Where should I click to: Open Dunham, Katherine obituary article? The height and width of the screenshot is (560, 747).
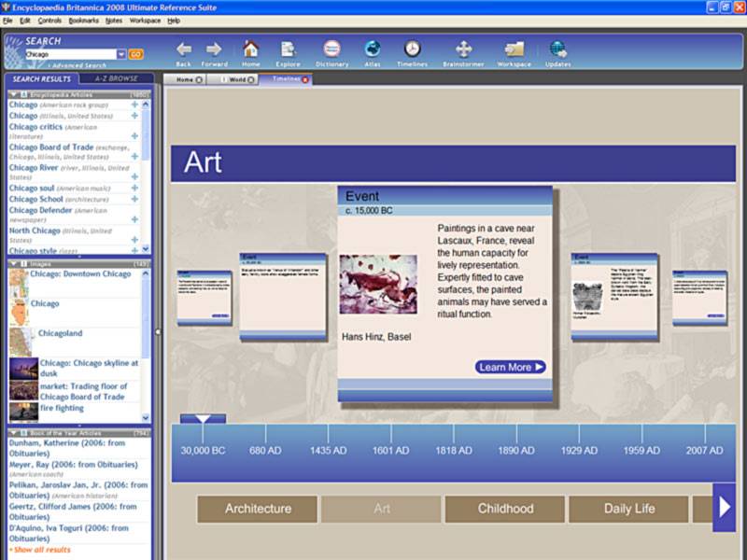(67, 448)
